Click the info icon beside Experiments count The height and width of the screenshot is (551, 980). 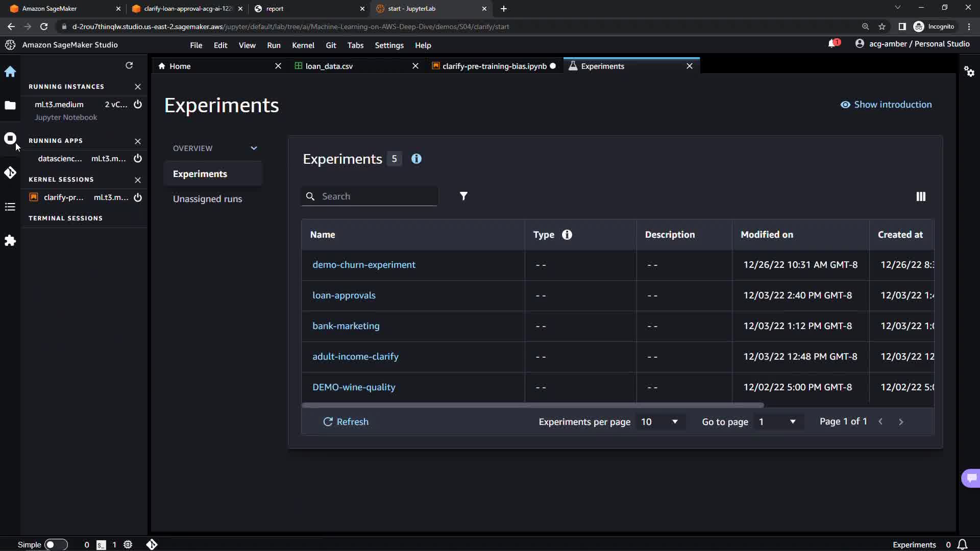click(416, 159)
